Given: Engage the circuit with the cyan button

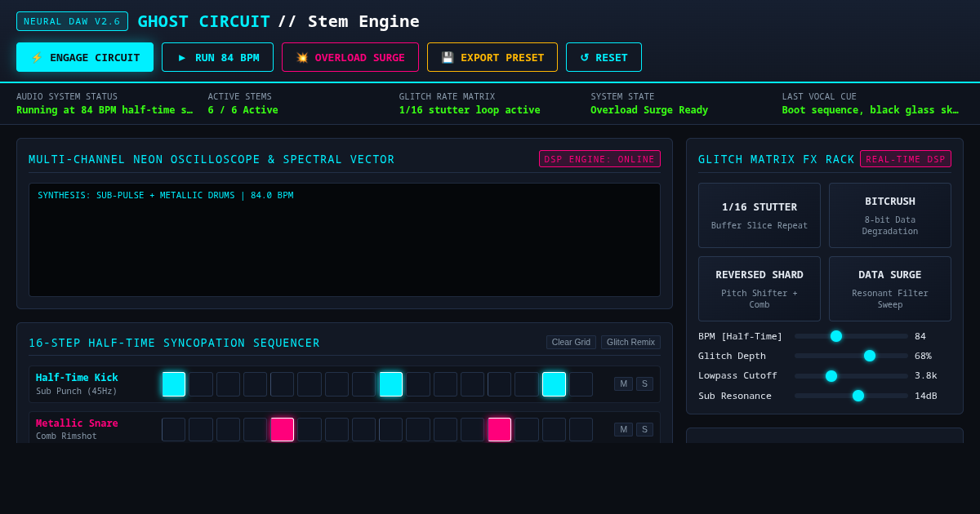Looking at the screenshot, I should tap(85, 57).
